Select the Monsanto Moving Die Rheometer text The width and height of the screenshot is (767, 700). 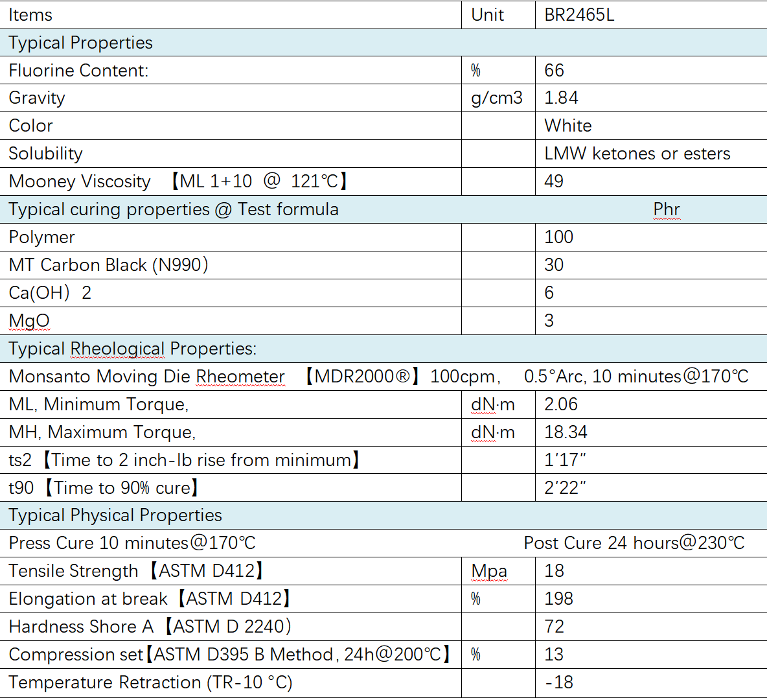pos(147,377)
